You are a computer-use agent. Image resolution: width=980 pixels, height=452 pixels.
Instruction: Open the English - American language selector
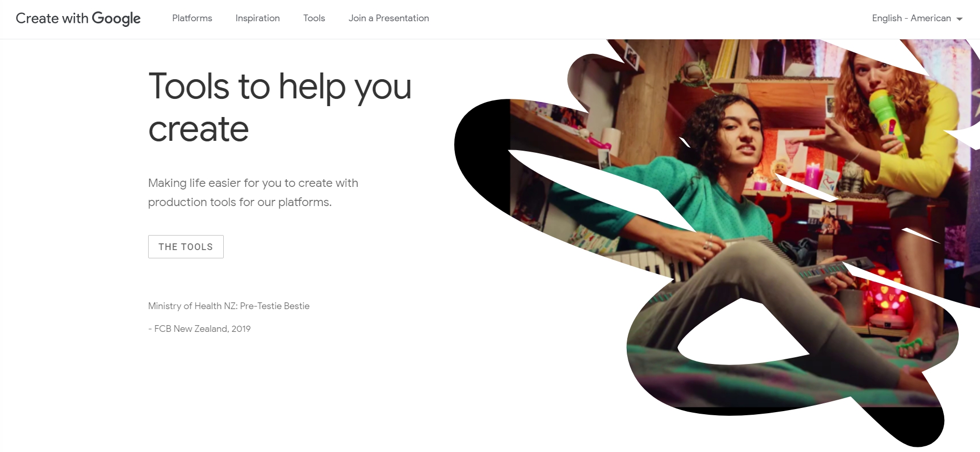click(x=917, y=18)
